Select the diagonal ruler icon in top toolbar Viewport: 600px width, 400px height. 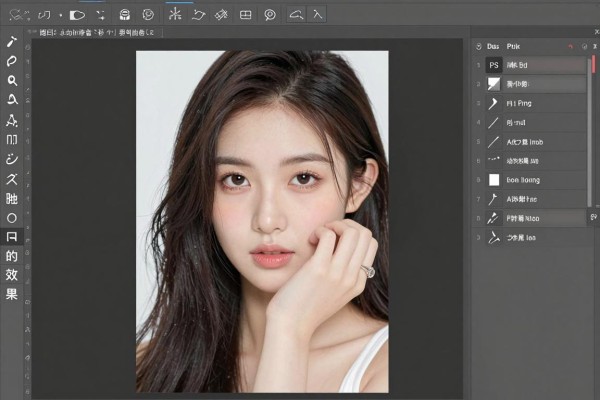221,15
